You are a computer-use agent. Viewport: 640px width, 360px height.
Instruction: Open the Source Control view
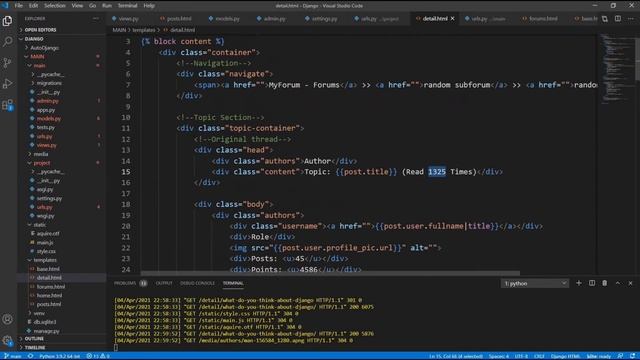point(7,63)
